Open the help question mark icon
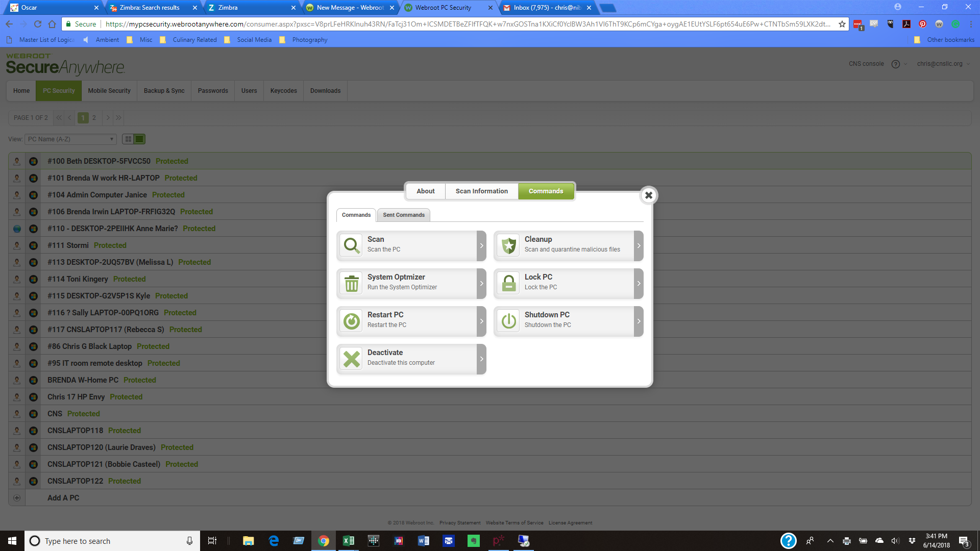 tap(895, 64)
